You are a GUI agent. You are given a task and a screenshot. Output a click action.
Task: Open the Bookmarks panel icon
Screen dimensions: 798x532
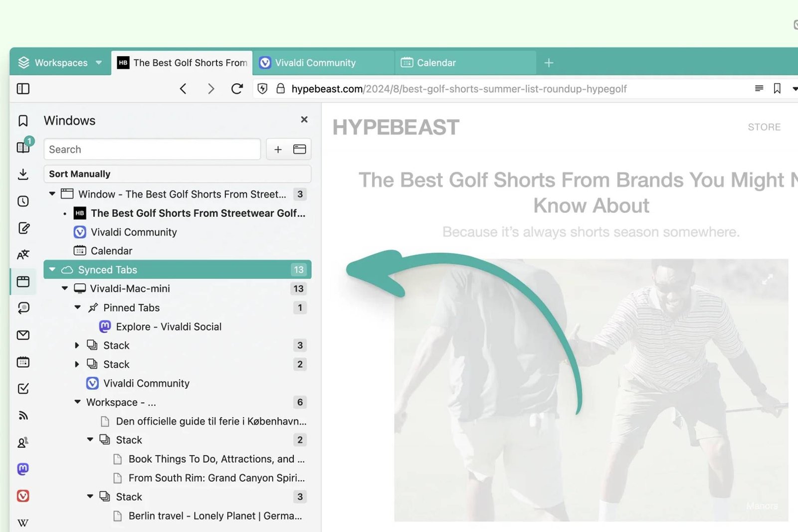coord(23,121)
